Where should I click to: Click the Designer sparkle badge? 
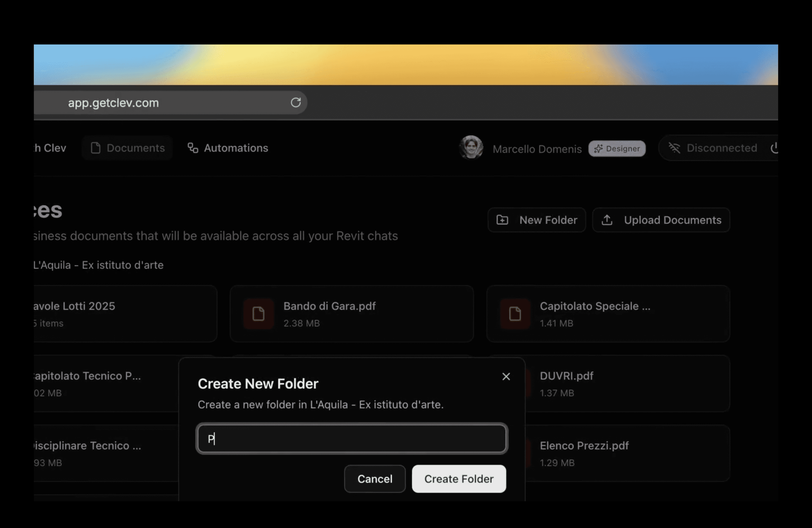pyautogui.click(x=616, y=149)
